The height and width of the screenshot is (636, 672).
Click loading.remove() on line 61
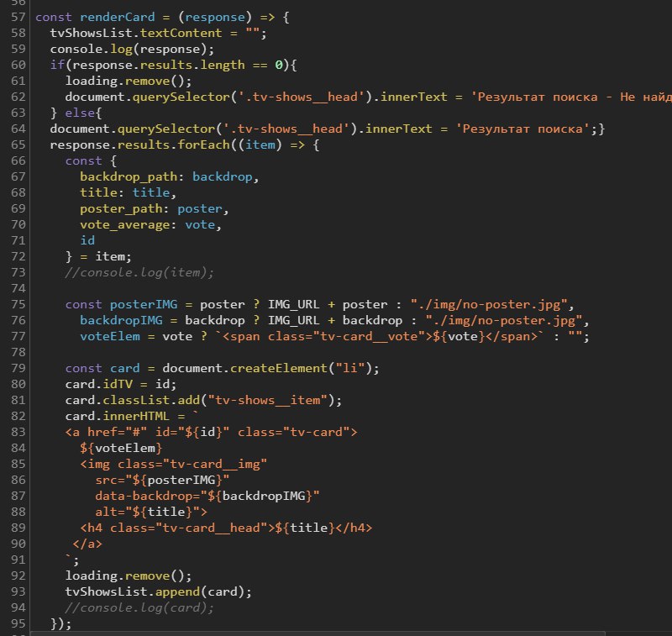129,81
